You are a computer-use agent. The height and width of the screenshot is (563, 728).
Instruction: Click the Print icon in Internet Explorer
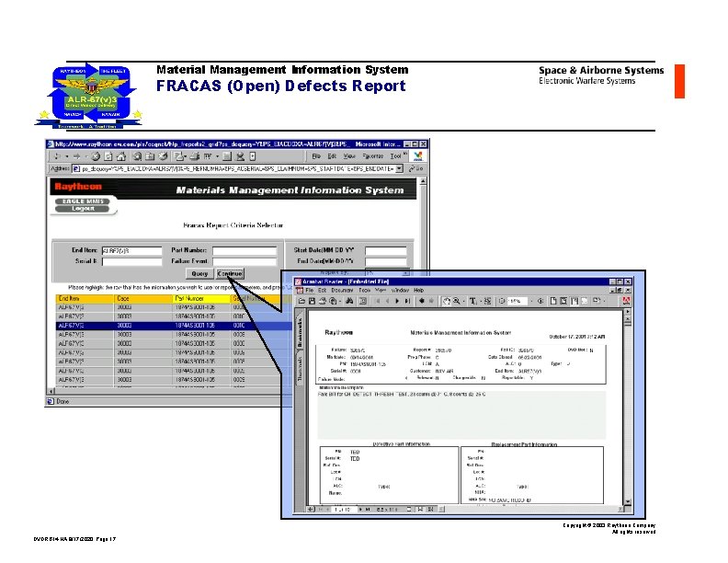[x=194, y=156]
